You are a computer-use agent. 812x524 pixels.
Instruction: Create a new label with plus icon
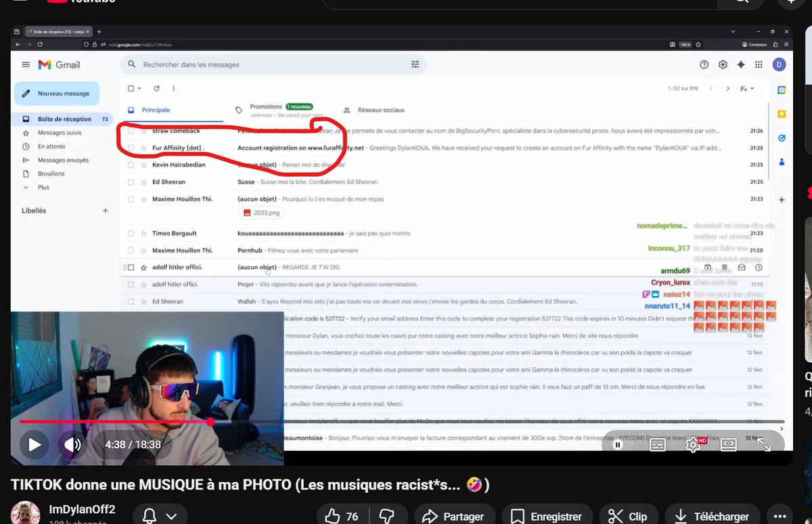coord(105,211)
